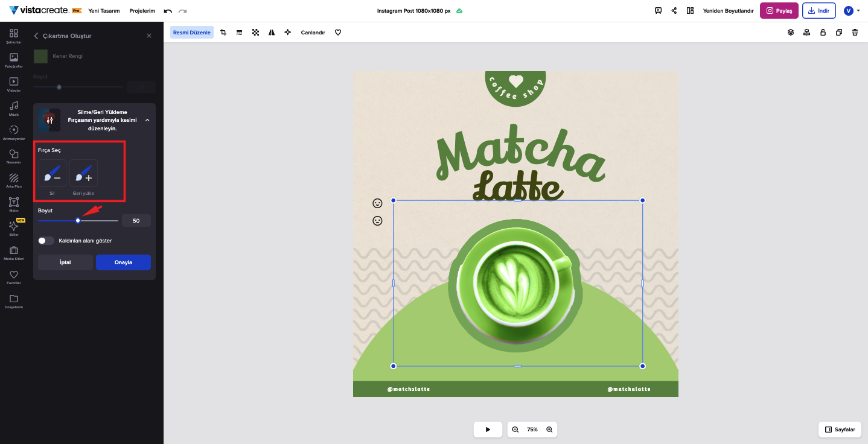Image resolution: width=868 pixels, height=444 pixels.
Task: Click the undo arrow
Action: pyautogui.click(x=168, y=11)
